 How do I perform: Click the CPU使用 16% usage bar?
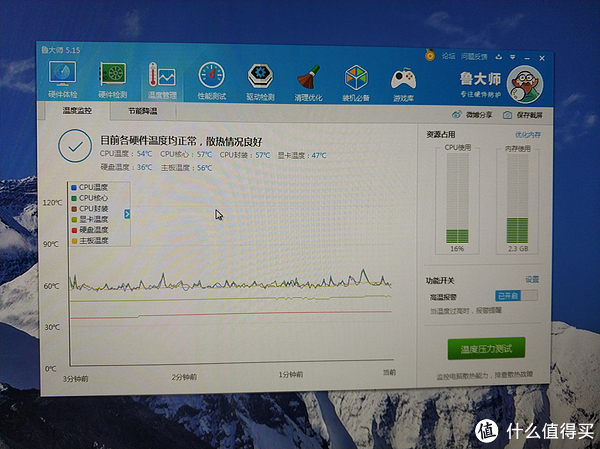click(x=457, y=198)
